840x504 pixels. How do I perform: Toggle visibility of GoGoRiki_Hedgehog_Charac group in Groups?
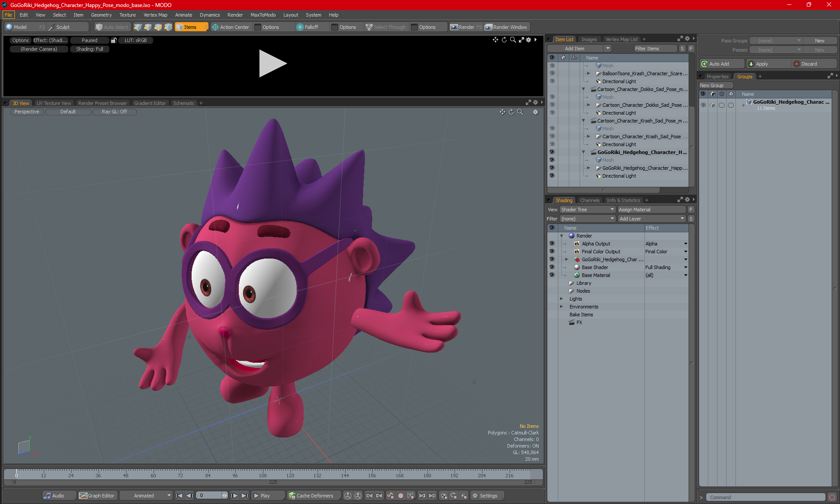pyautogui.click(x=703, y=105)
